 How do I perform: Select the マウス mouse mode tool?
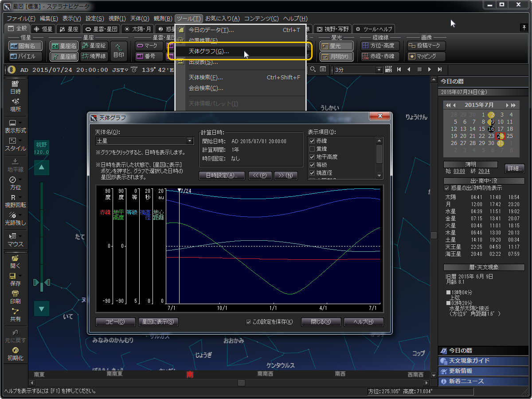(x=15, y=240)
